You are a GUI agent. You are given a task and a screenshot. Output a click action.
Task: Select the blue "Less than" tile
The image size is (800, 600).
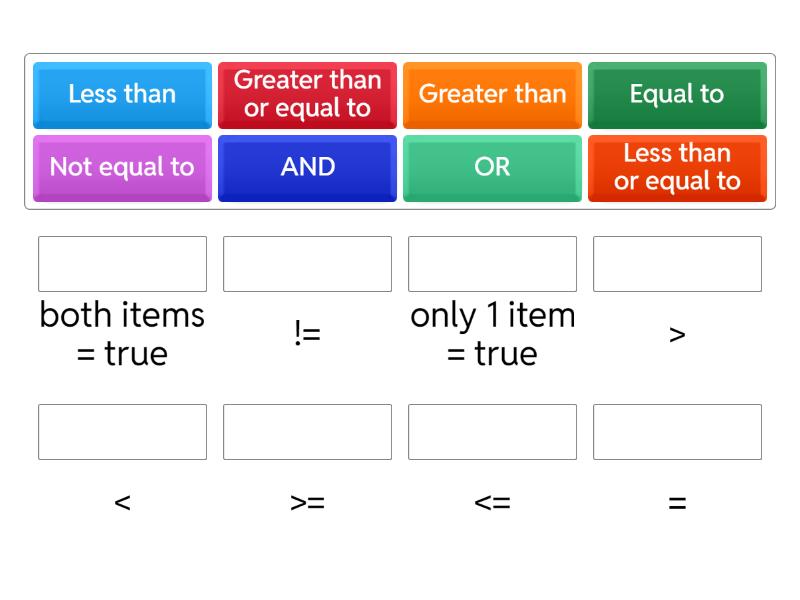122,94
